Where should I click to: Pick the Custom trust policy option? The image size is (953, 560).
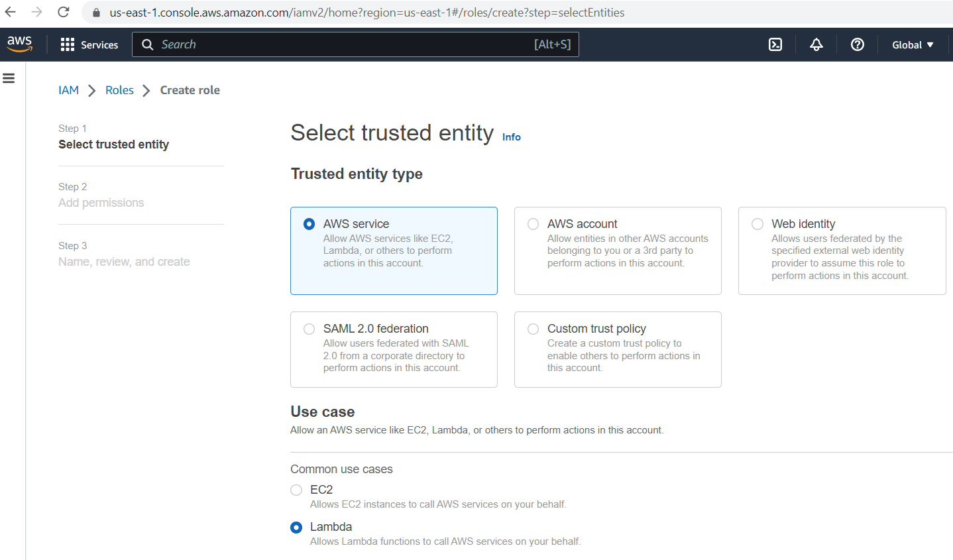(x=533, y=329)
